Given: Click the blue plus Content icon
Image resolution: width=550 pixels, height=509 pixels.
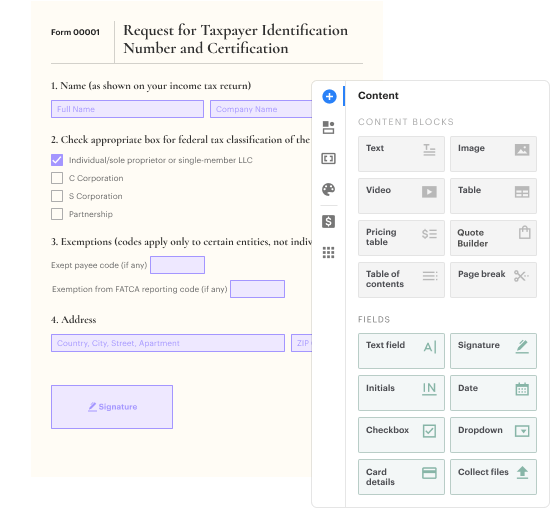Looking at the screenshot, I should [329, 96].
